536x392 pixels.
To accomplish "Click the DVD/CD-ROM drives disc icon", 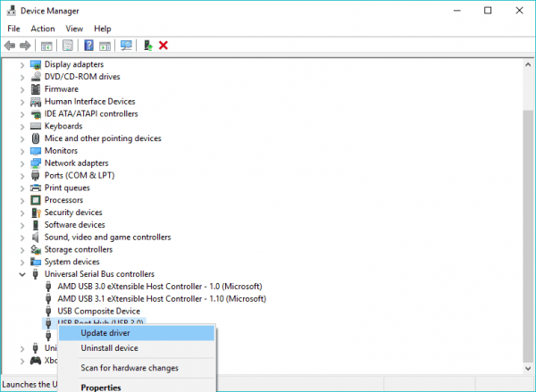I will 36,77.
